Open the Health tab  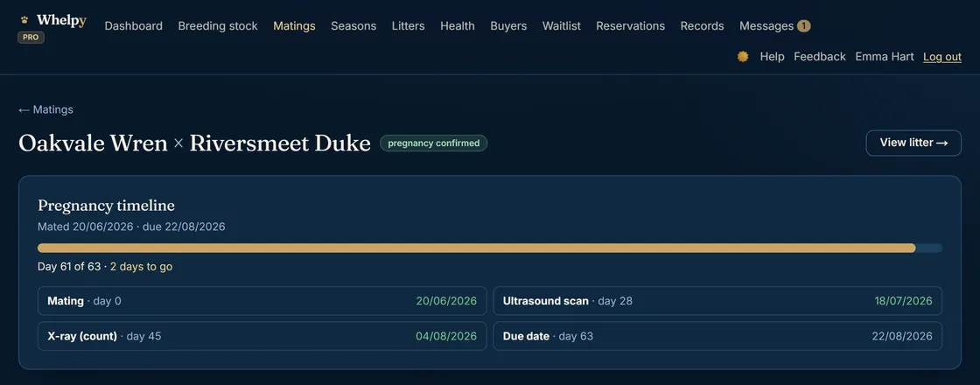[x=458, y=26]
